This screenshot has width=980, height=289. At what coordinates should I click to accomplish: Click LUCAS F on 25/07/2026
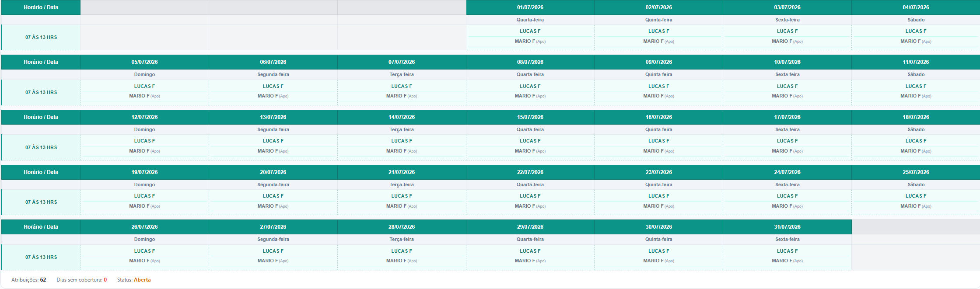pyautogui.click(x=916, y=196)
